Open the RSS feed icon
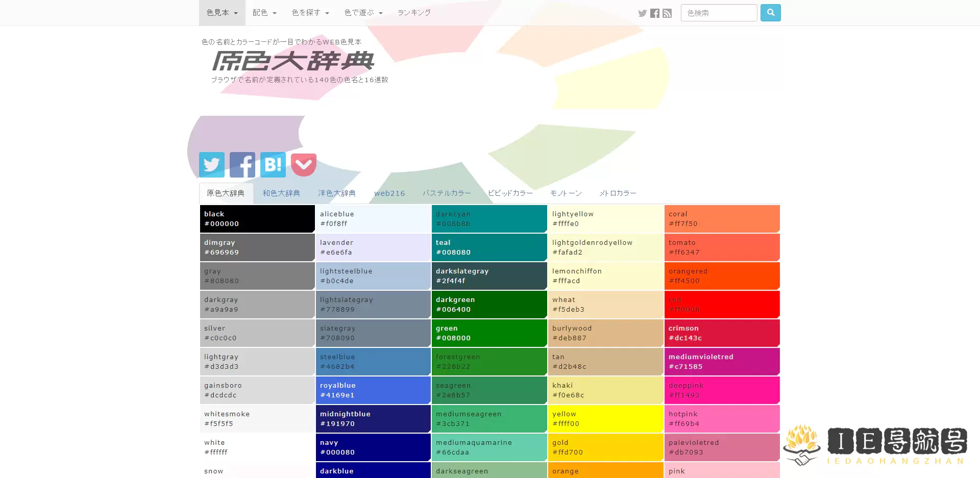This screenshot has height=478, width=980. [667, 13]
